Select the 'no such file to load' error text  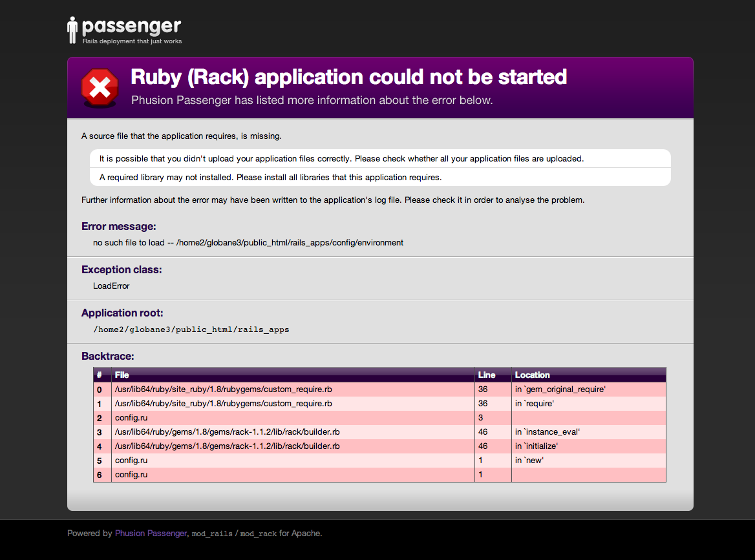pyautogui.click(x=248, y=243)
